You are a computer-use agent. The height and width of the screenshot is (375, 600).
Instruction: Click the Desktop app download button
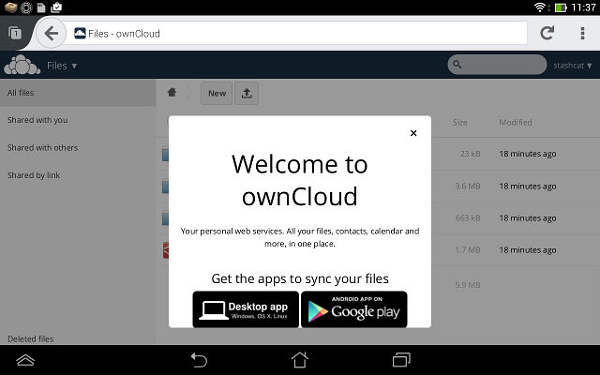point(246,309)
